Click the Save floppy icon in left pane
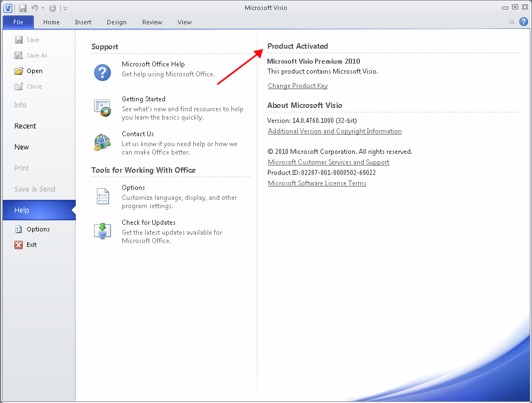Screen dimensions: 532x403 click(19, 40)
